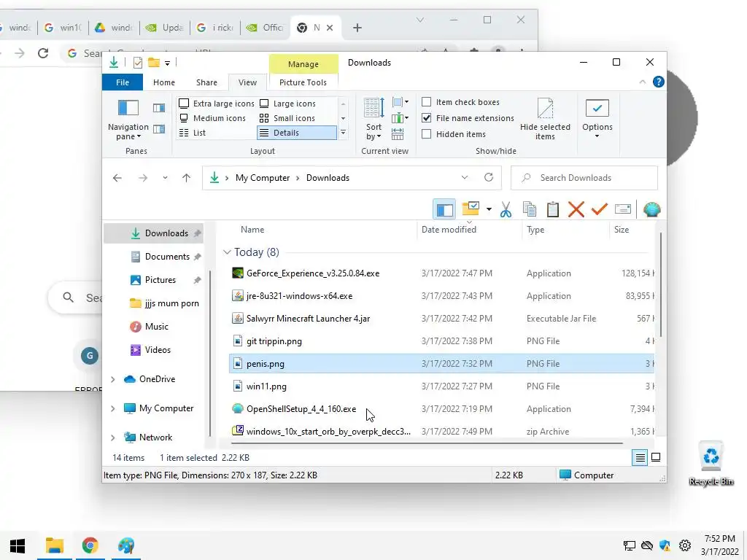Collapse the Today (8) group

227,252
